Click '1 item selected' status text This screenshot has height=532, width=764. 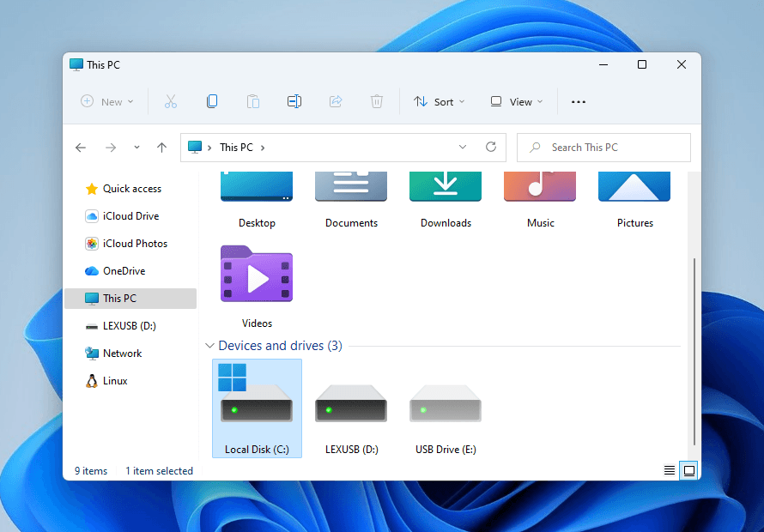[160, 471]
